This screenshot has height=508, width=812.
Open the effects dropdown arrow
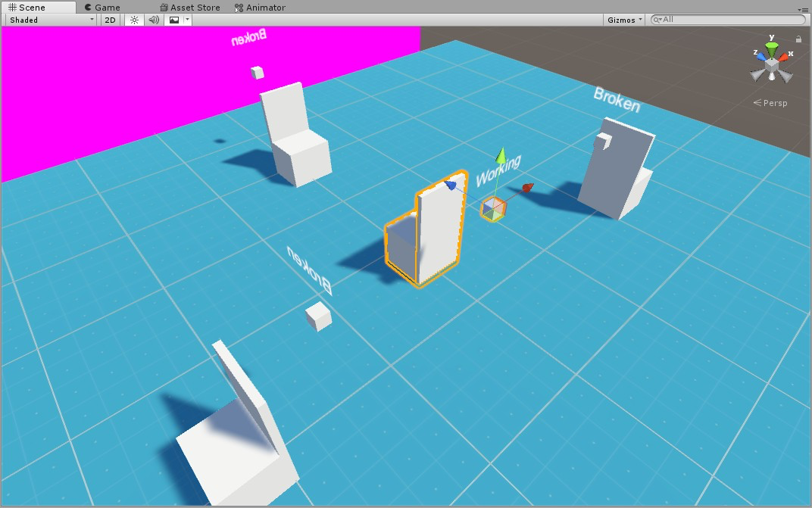(x=187, y=20)
